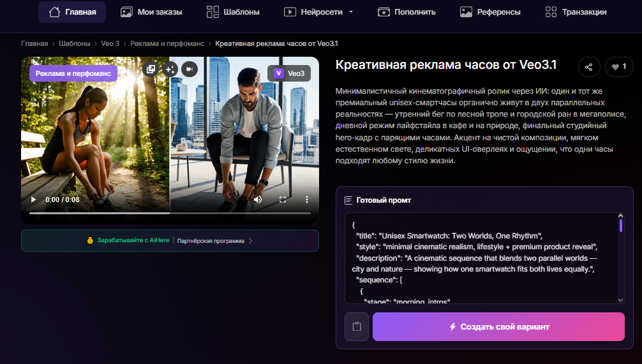Image resolution: width=642 pixels, height=364 pixels.
Task: Seek on the video progress bar
Action: pyautogui.click(x=170, y=213)
